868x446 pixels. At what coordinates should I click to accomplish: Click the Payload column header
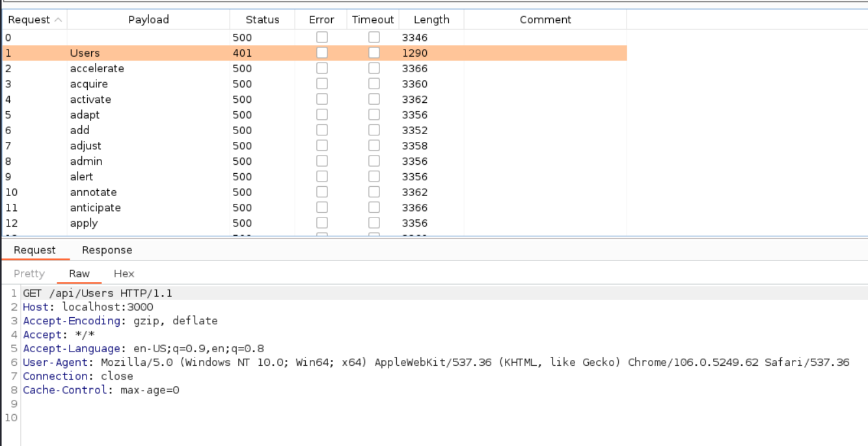point(148,20)
